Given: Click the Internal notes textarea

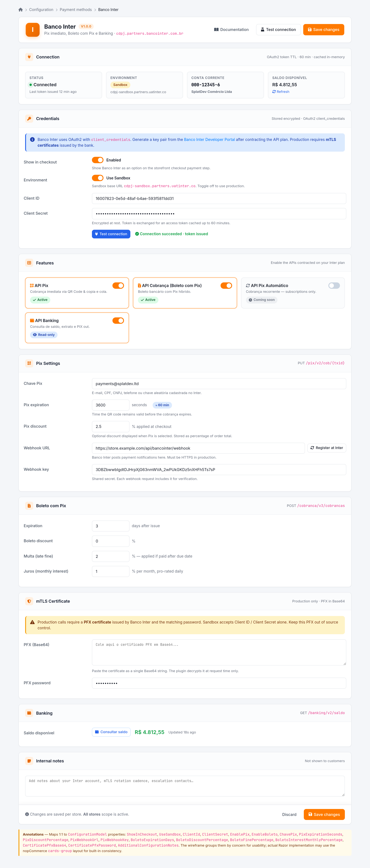Looking at the screenshot, I should click(185, 786).
